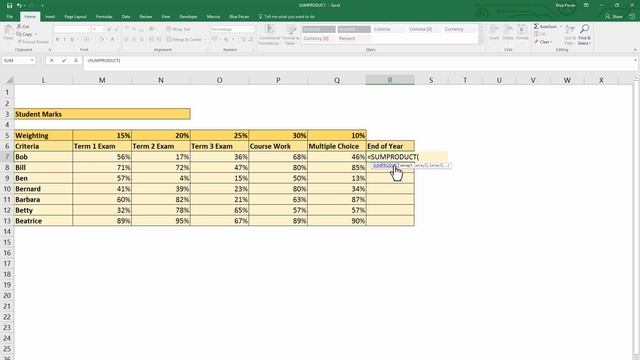Viewport: 640px width, 360px height.
Task: Undo using Quick Access toolbar arrow
Action: [x=19, y=5]
